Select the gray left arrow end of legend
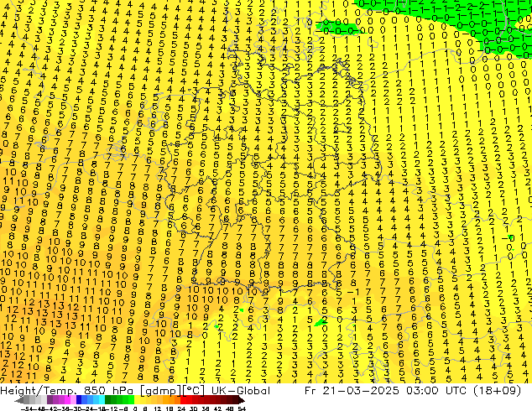 pyautogui.click(x=19, y=400)
